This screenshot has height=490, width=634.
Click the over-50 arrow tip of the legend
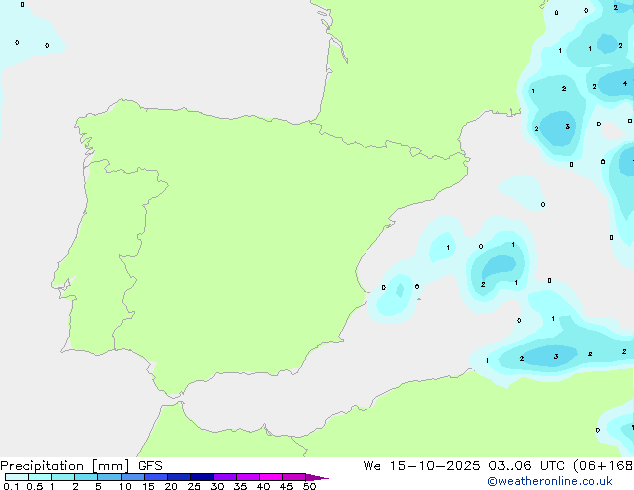point(317,477)
